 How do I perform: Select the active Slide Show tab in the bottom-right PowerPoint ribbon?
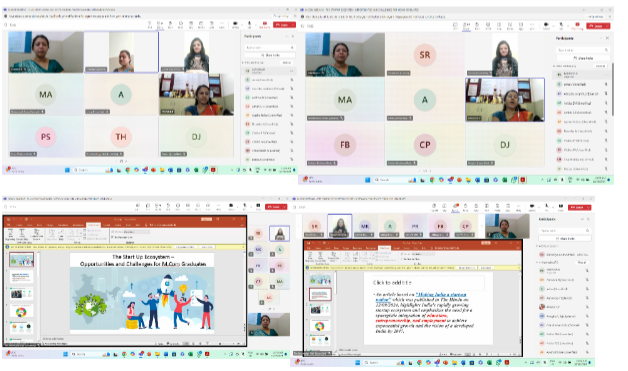coord(384,248)
